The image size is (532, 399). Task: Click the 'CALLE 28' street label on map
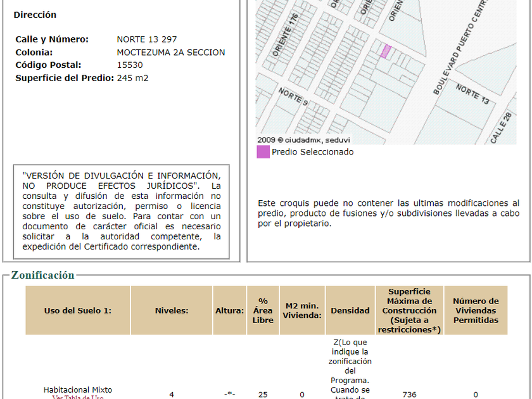(501, 127)
